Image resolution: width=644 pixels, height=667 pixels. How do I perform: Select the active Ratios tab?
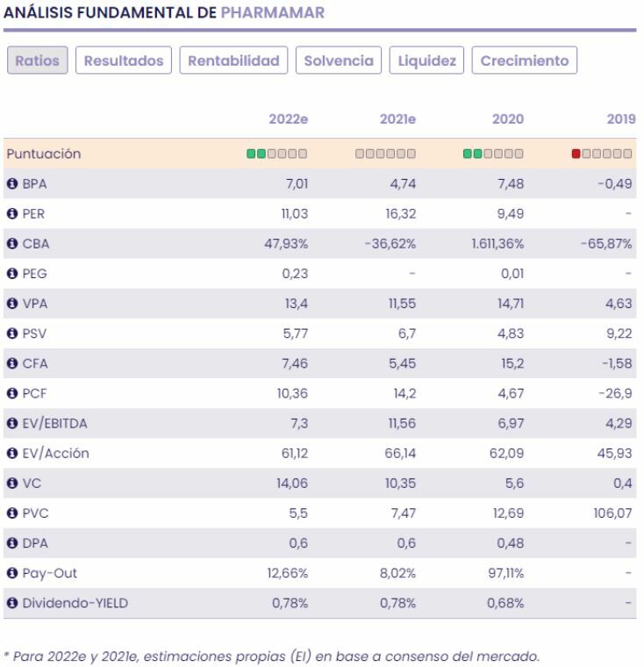[38, 61]
